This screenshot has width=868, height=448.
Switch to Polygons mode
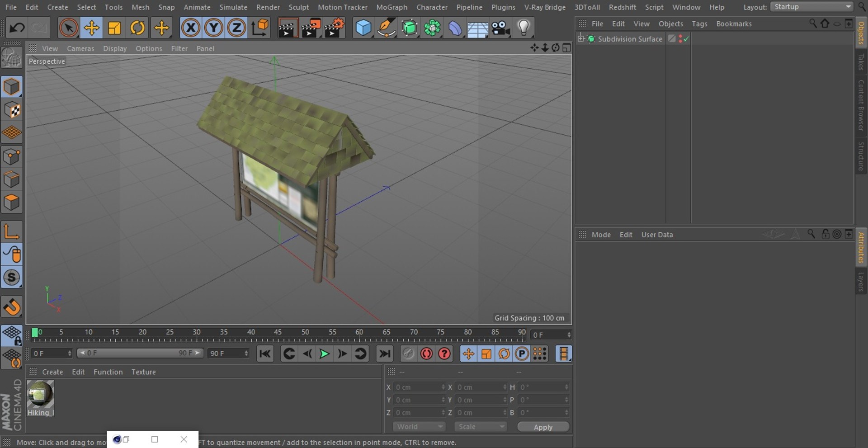click(x=12, y=203)
